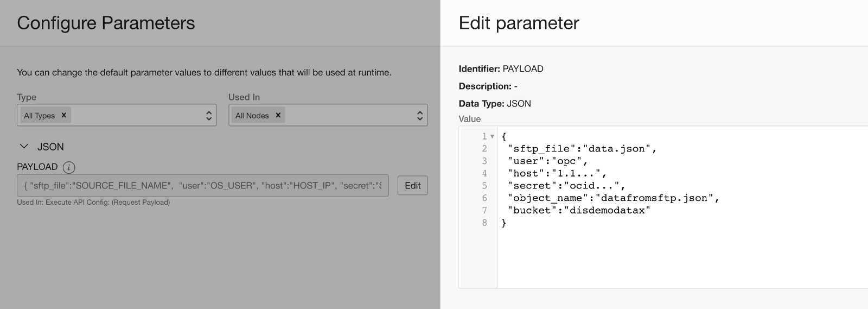Fold the JSON code at line 1

coord(492,136)
